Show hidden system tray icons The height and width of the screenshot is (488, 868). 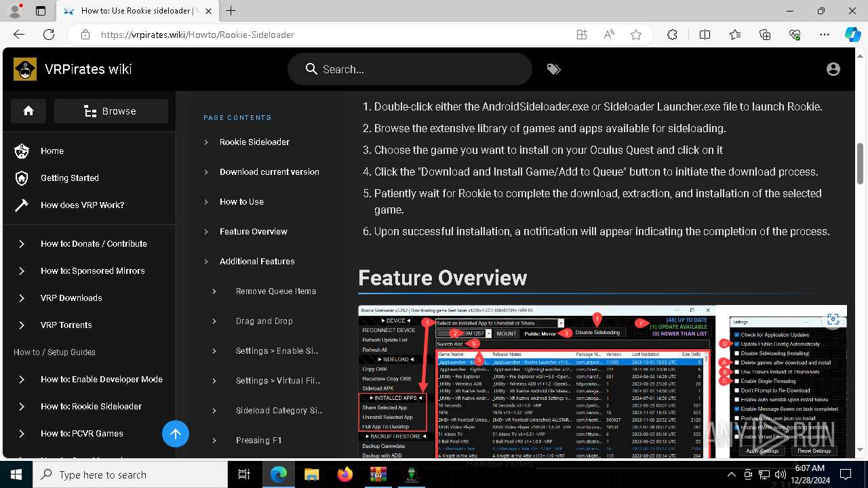tap(731, 474)
